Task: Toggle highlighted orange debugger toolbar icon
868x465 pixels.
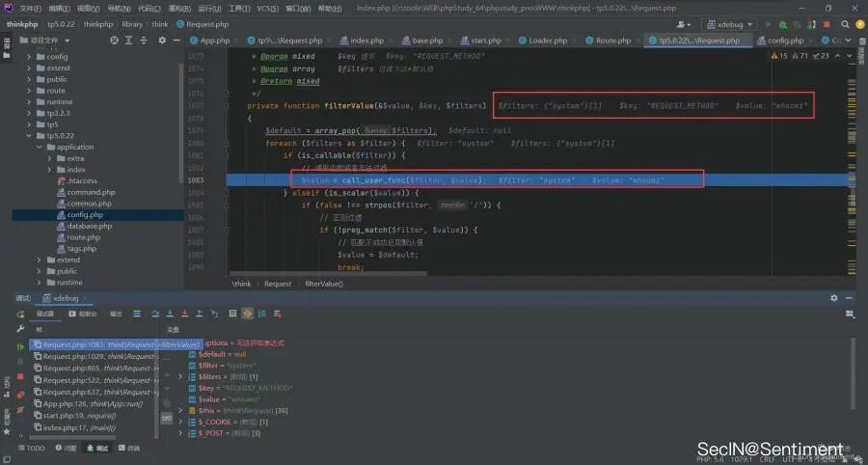Action: (248, 314)
